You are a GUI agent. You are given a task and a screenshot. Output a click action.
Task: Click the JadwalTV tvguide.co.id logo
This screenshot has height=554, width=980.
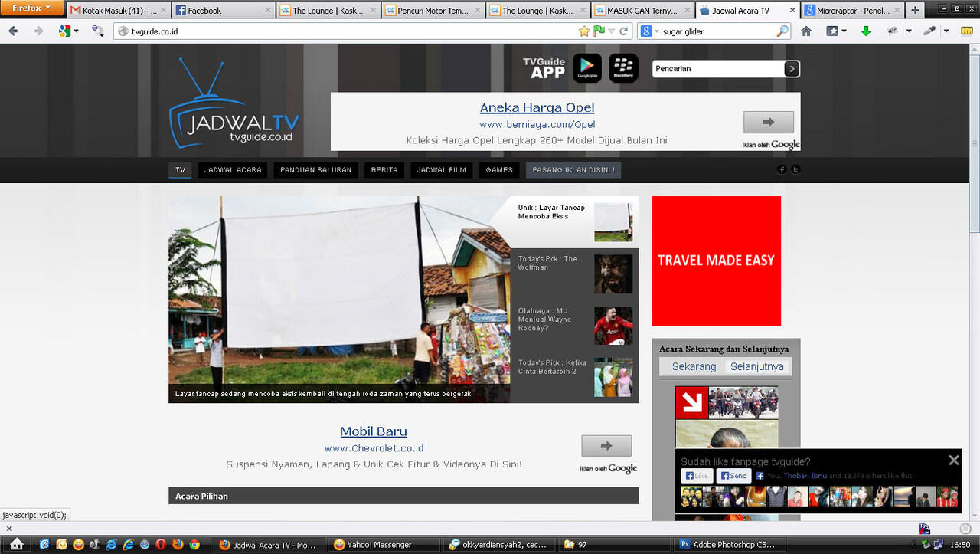234,103
